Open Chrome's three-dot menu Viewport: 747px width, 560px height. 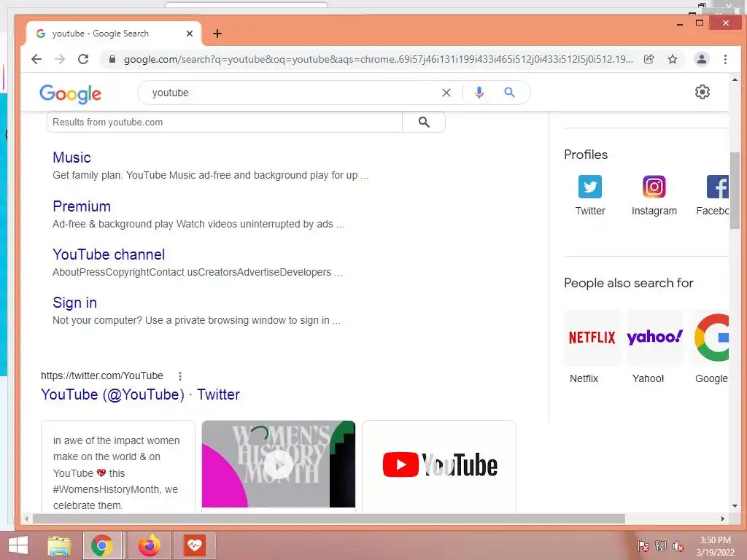[x=725, y=59]
